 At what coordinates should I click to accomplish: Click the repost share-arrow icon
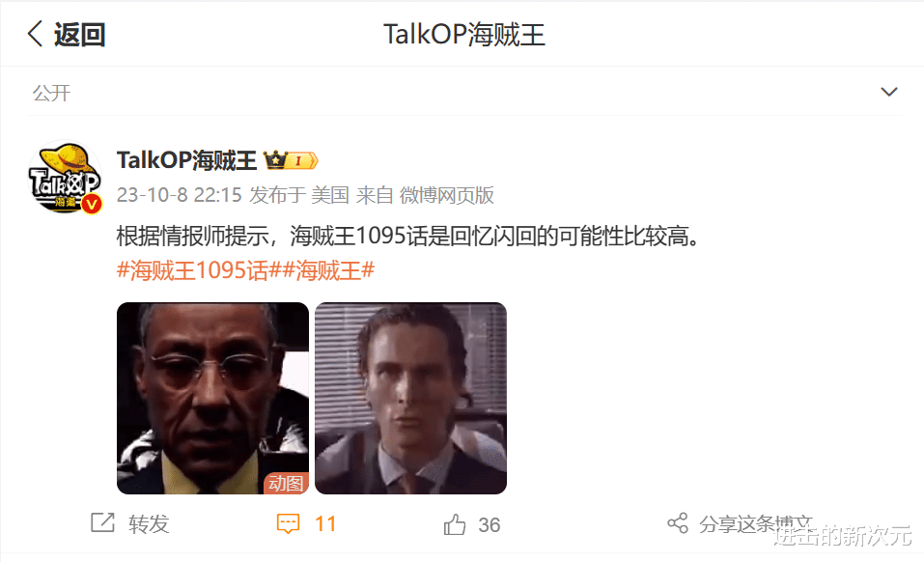pyautogui.click(x=102, y=523)
